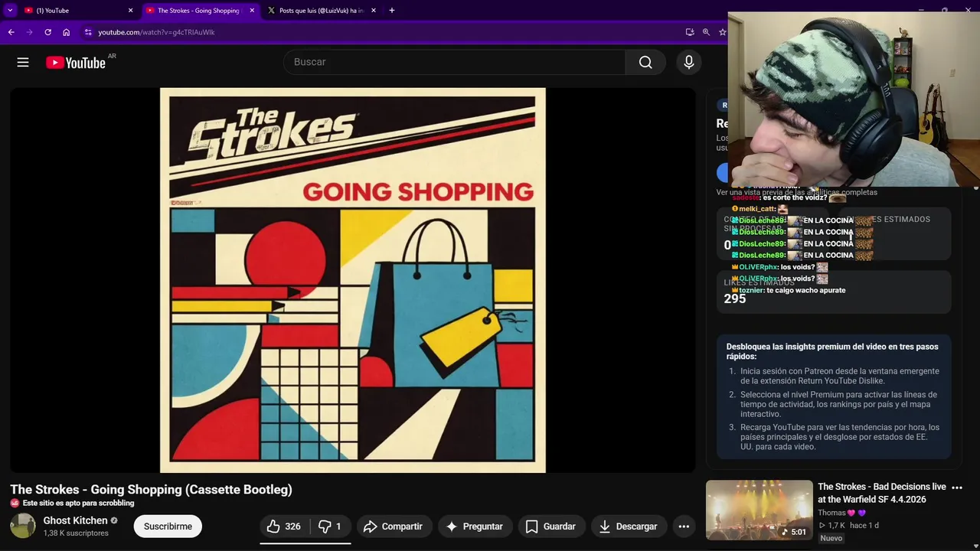980x551 pixels.
Task: Close The Strokes - Going Shopping tab
Action: click(x=252, y=11)
